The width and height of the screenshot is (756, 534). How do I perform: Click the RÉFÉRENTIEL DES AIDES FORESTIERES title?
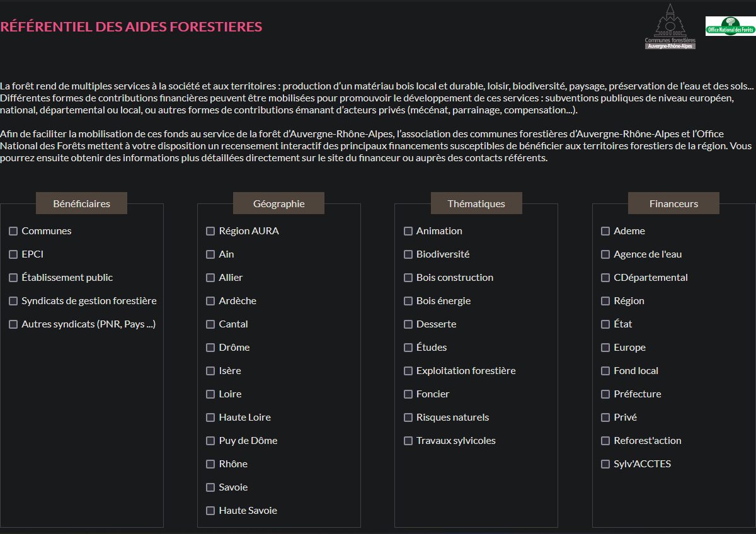(x=131, y=27)
